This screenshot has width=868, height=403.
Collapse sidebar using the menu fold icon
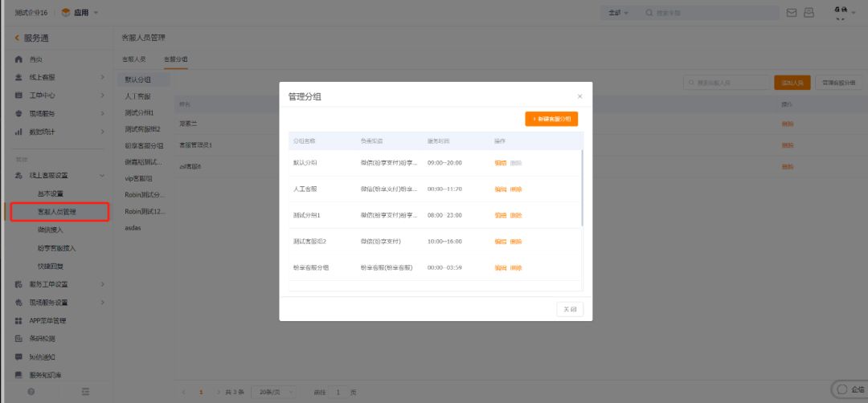pyautogui.click(x=85, y=391)
